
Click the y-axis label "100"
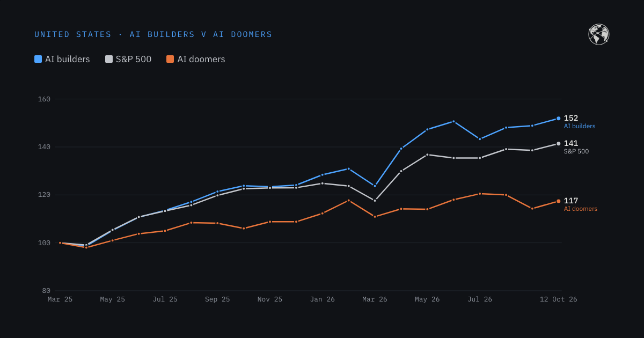point(45,243)
